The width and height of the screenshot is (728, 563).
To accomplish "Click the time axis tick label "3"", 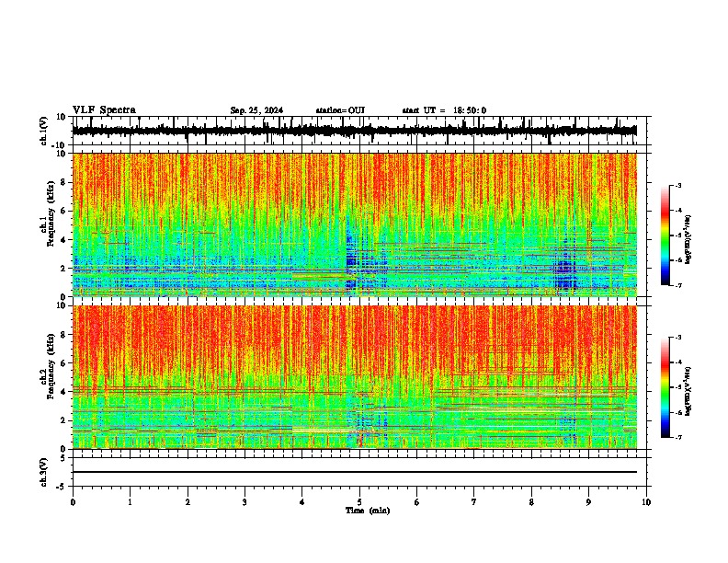I will [245, 502].
